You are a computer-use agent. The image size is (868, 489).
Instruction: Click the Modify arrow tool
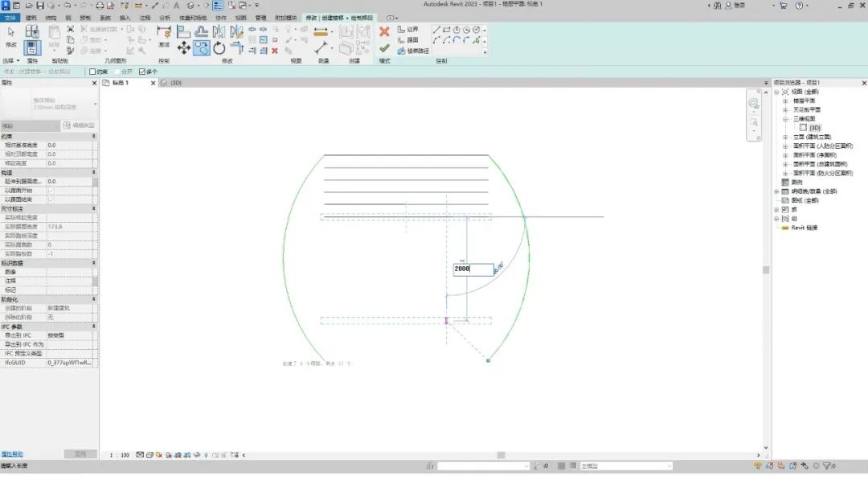tap(10, 33)
